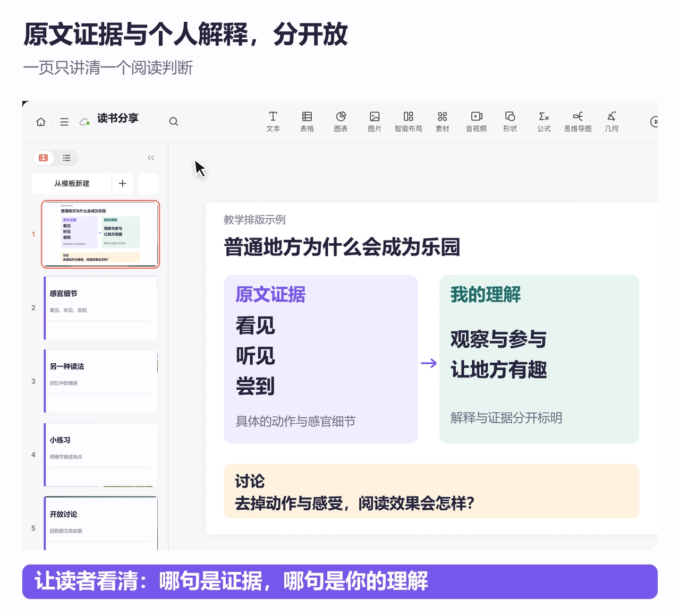Open the hamburger menu icon
Screen dimensions: 680x616
(x=64, y=122)
